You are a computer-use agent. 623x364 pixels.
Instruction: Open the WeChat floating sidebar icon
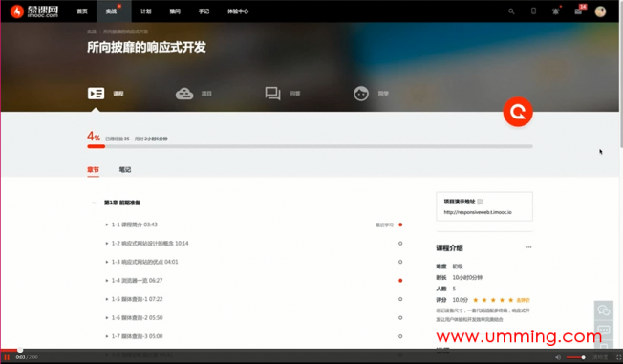604,310
